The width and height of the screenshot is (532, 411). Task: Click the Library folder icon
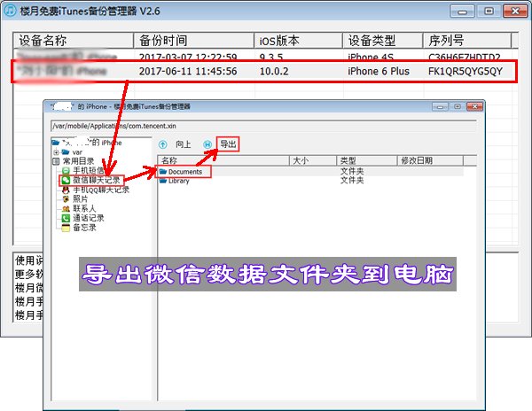(x=163, y=181)
